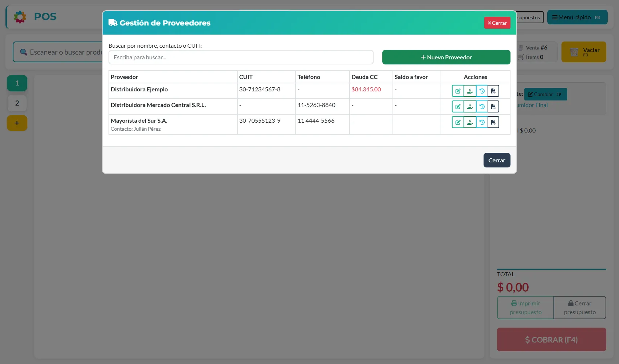View history of Mayorista del Sur
619x364 pixels.
click(482, 122)
